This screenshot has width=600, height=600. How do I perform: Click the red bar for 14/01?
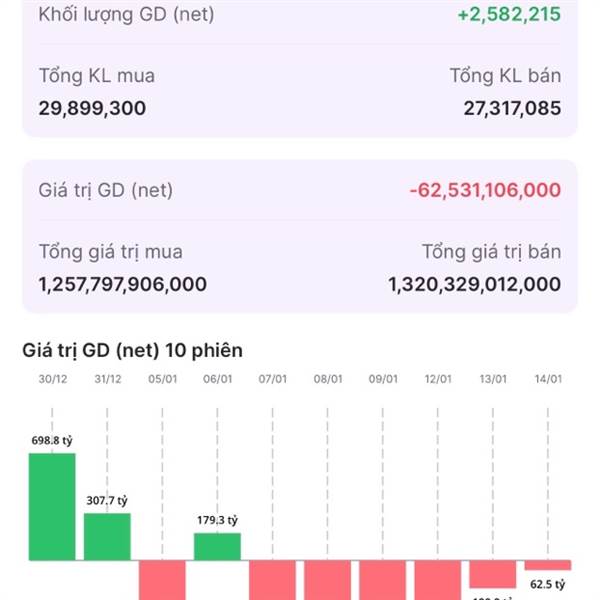coord(547,565)
